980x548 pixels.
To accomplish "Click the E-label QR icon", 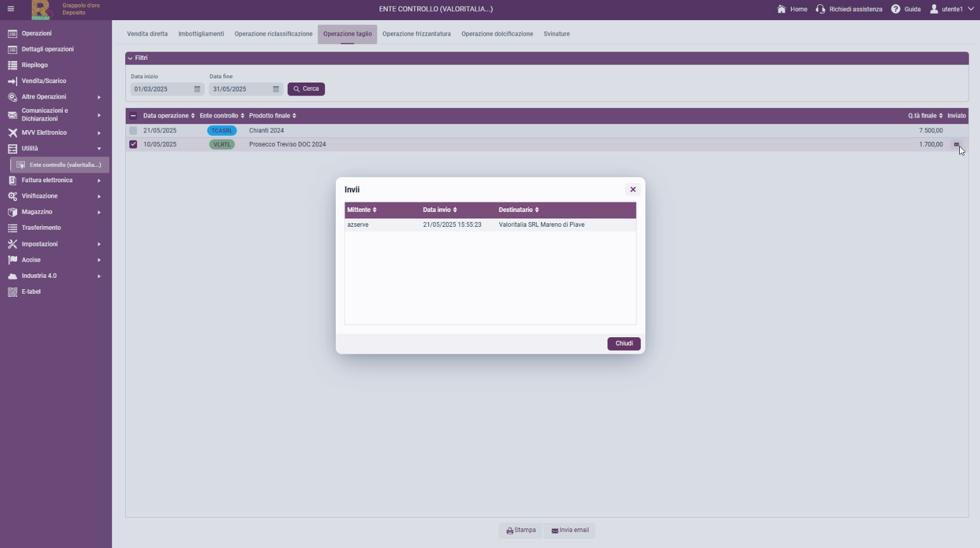I will (12, 292).
